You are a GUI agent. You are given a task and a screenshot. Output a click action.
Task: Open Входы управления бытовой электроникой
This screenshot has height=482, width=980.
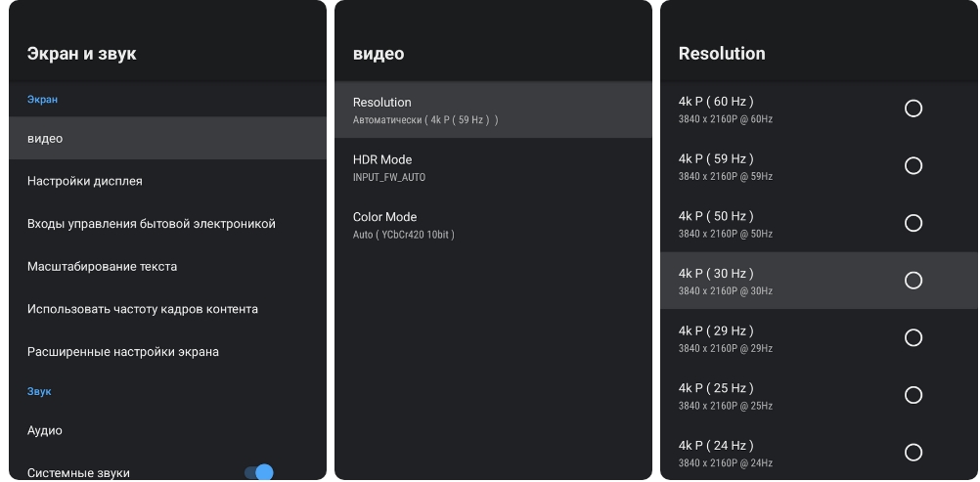[x=167, y=224]
